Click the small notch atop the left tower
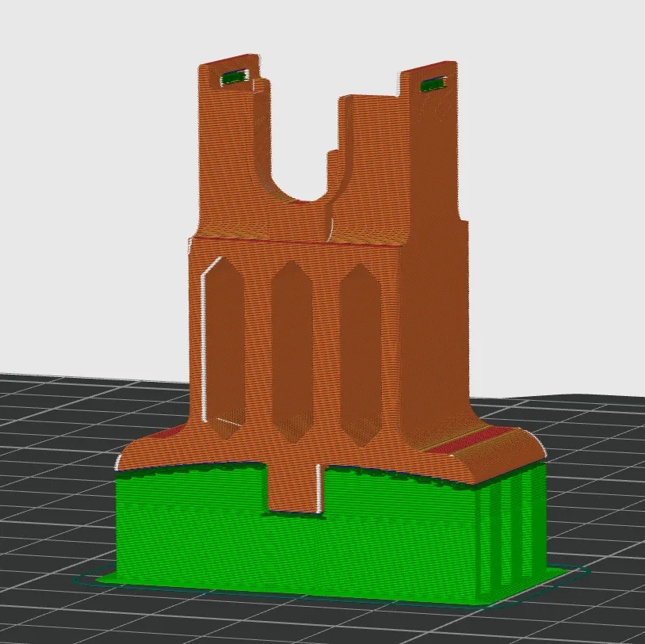Viewport: 645px width, 644px height. pyautogui.click(x=261, y=83)
